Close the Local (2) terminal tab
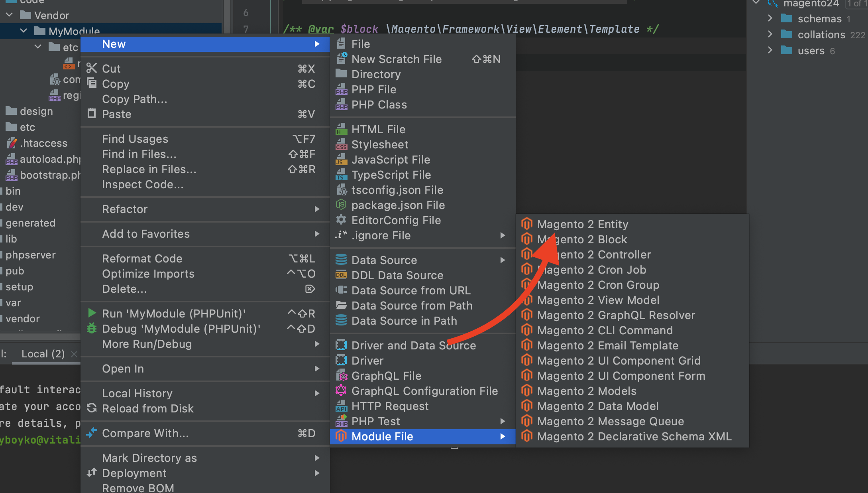This screenshot has width=868, height=493. (x=74, y=354)
